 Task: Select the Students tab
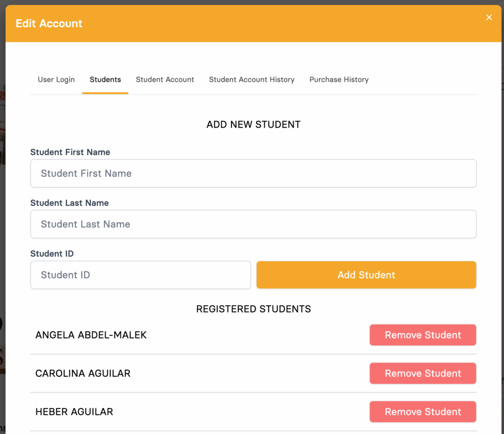point(105,79)
